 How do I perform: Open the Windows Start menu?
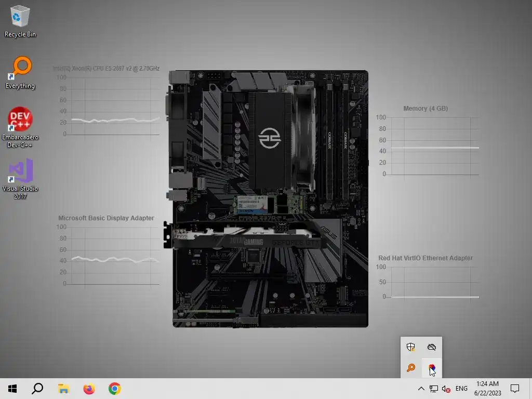[x=12, y=389]
